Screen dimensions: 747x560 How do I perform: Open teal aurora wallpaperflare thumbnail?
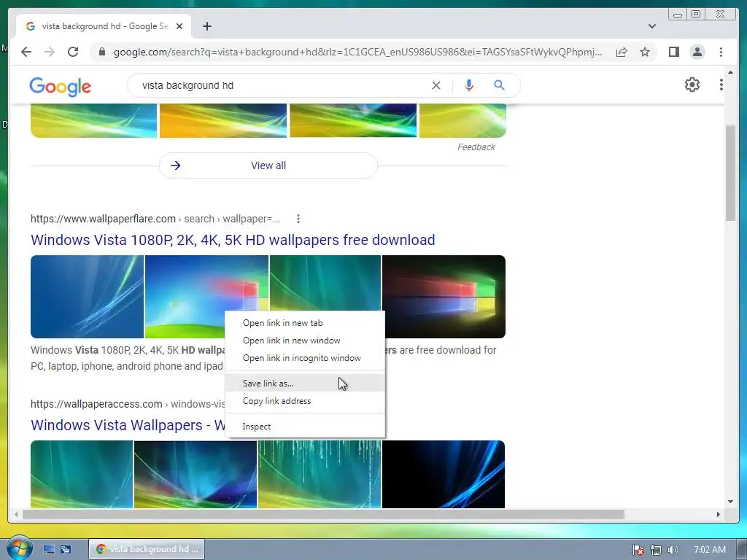click(325, 284)
